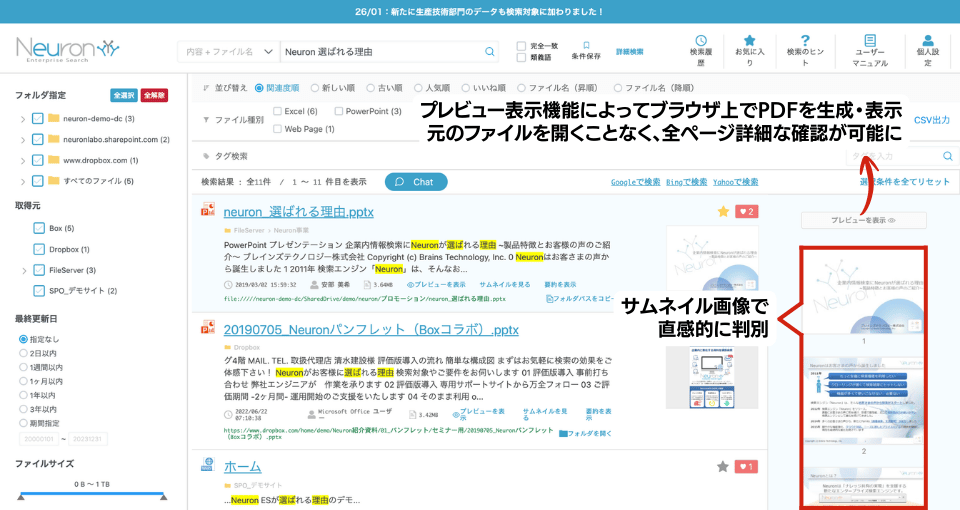
Task: Click the PowerPoint icon of neuron_選ばれる理由.pptx
Action: [x=208, y=209]
